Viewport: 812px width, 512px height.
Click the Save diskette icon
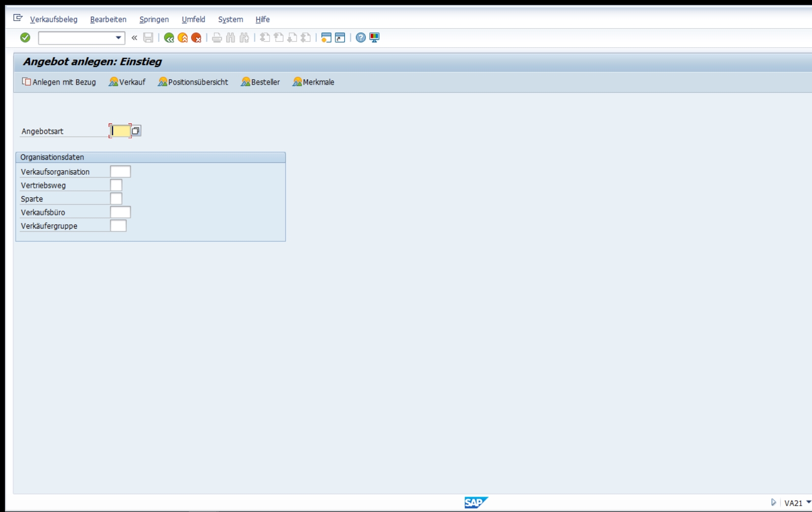148,38
